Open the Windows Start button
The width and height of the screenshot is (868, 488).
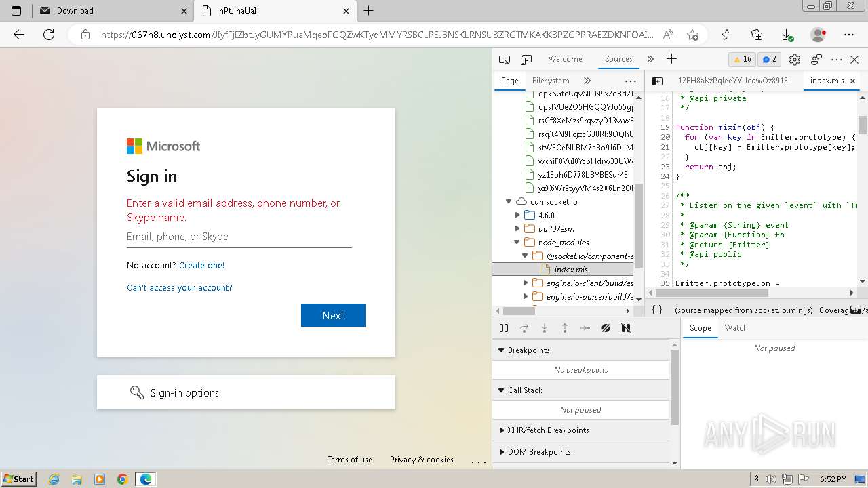point(19,479)
